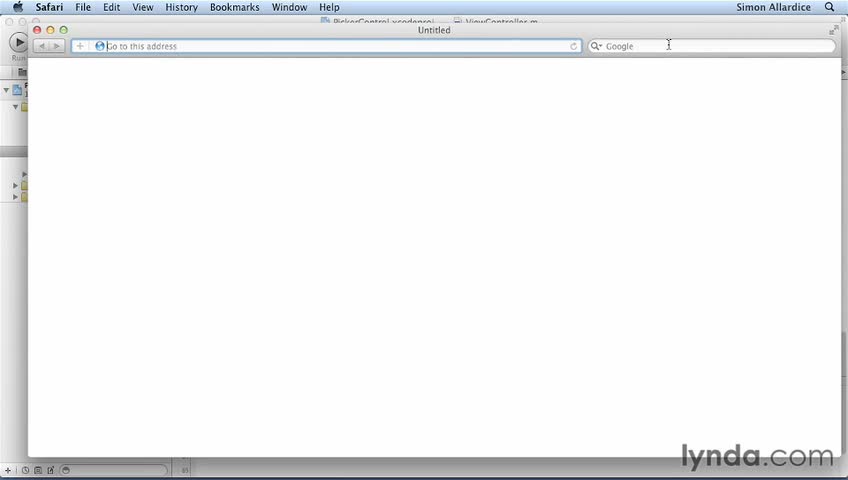The image size is (848, 480).
Task: Toggle Xcode source-control status filter icon
Action: 38,470
